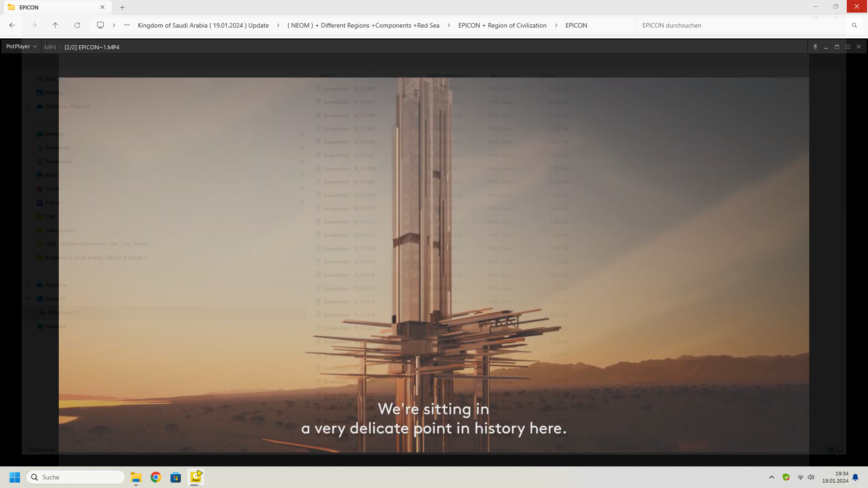
Task: Open the PotPlayer main menu dropdown
Action: [21, 47]
